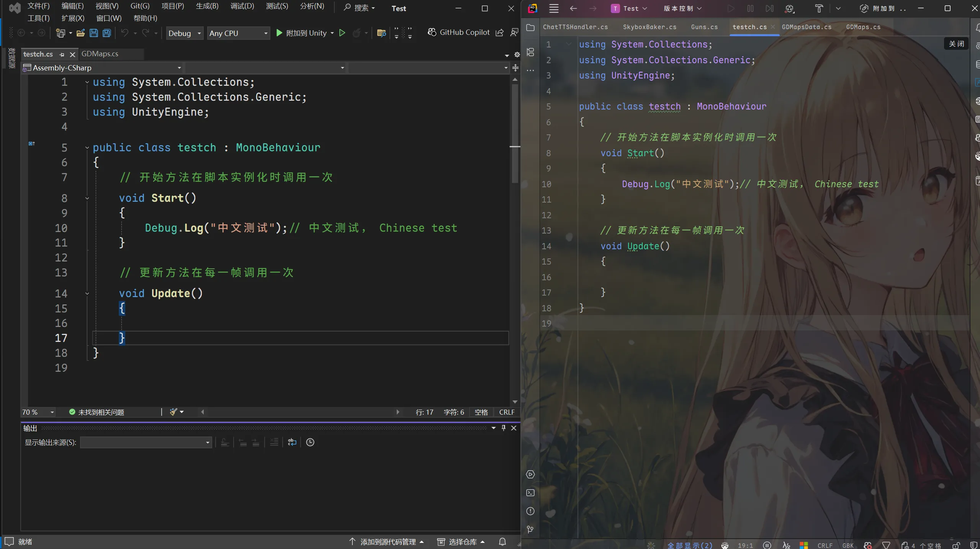Toggle output panel pin (auto hide)
The width and height of the screenshot is (980, 549).
[504, 428]
